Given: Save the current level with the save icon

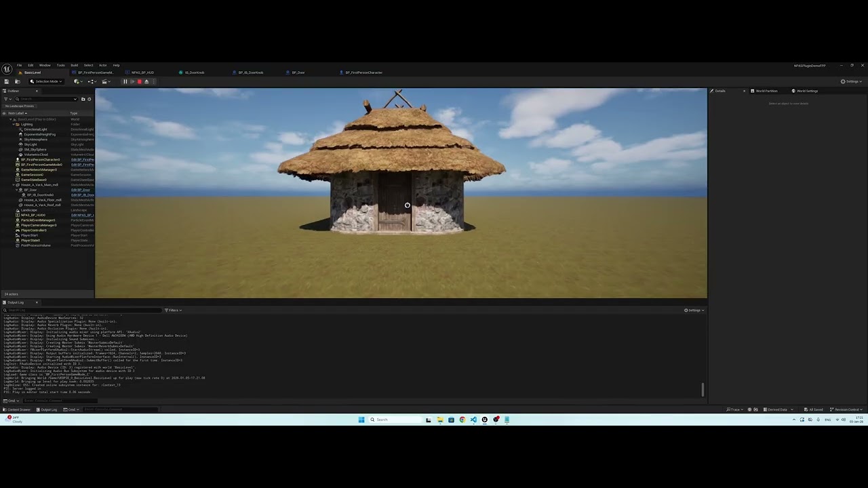Looking at the screenshot, I should point(7,81).
